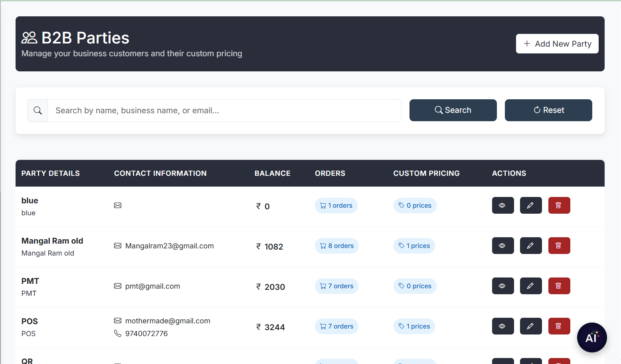Reset the search filters
This screenshot has width=621, height=364.
pyautogui.click(x=548, y=110)
